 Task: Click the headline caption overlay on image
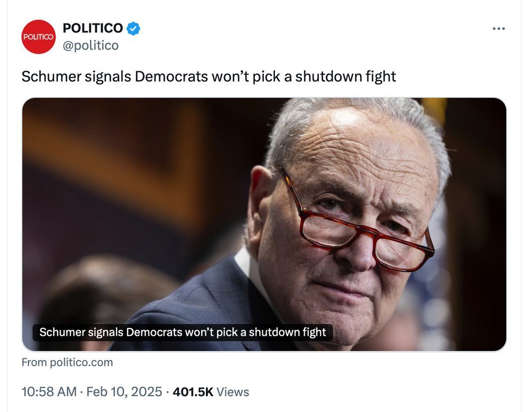(x=182, y=332)
